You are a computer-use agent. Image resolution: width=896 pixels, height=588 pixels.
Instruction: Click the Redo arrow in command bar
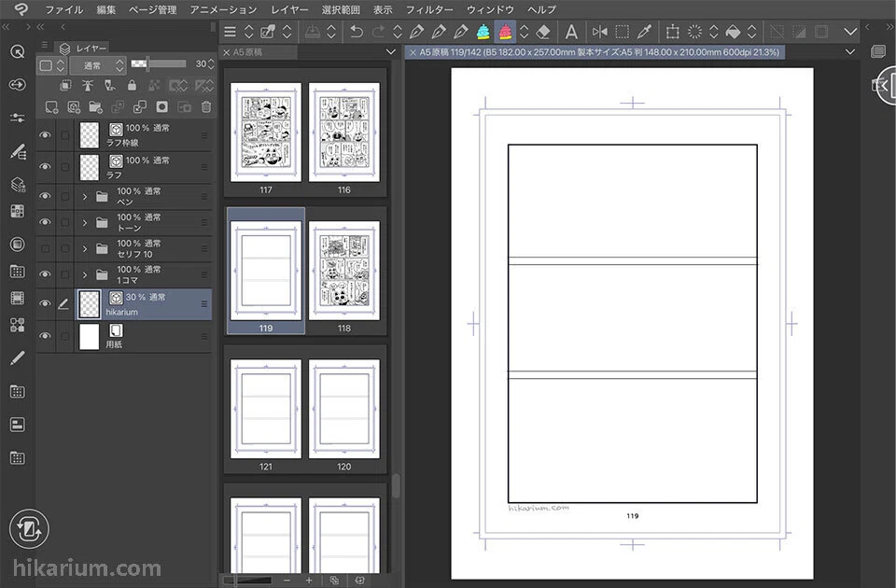[378, 32]
